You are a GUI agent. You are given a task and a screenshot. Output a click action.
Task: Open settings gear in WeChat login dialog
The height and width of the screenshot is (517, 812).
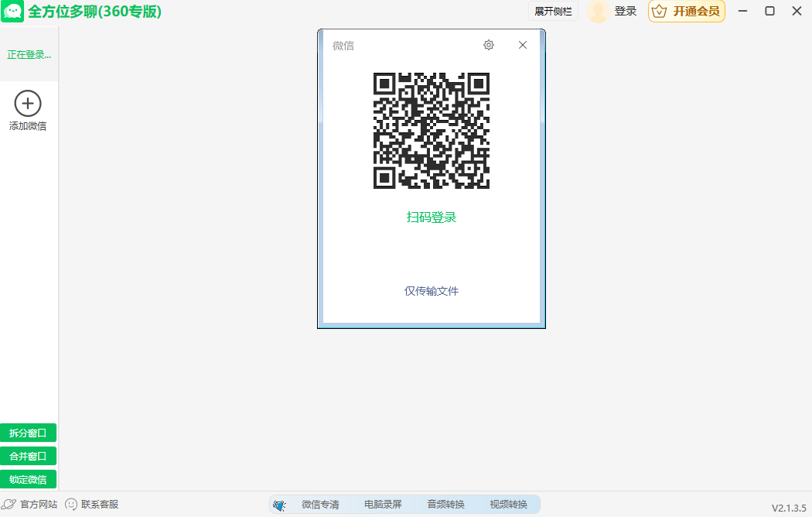489,45
